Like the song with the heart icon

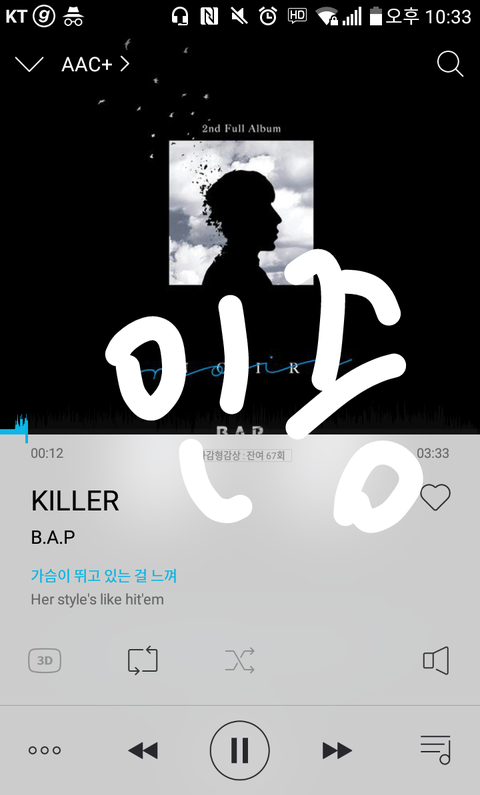point(435,497)
